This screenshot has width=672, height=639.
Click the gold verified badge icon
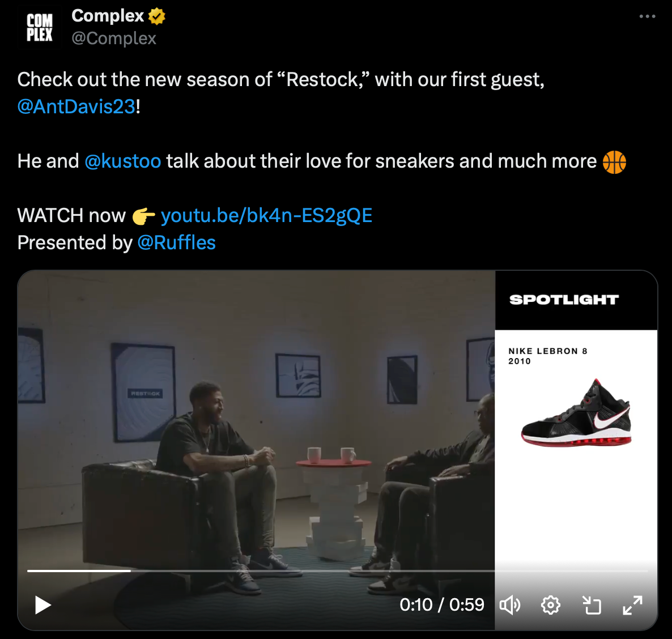[157, 16]
